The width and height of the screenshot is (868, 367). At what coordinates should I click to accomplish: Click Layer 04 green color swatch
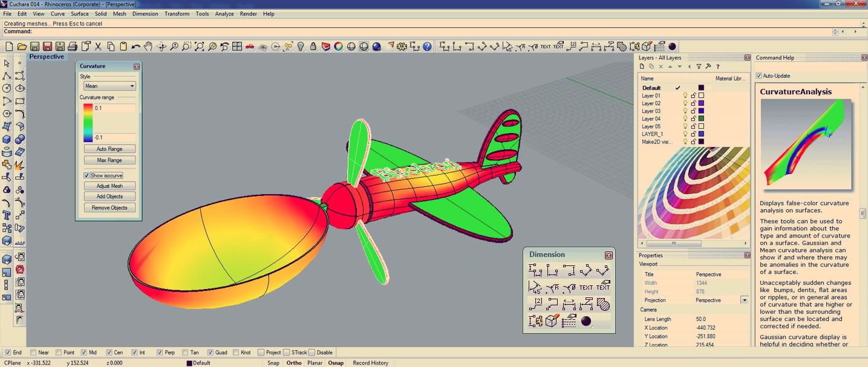701,119
